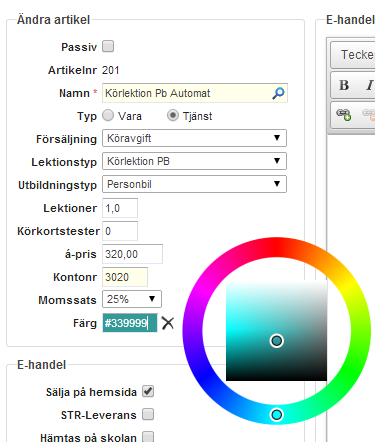Insert a link with the chain icon
375x442 pixels.
click(x=343, y=114)
